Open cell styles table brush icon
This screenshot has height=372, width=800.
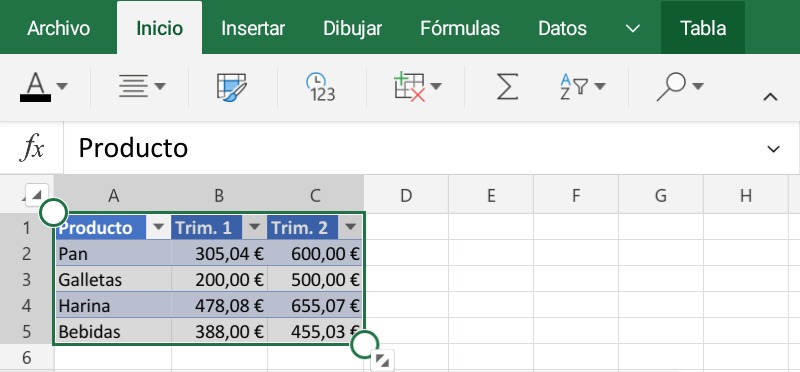click(x=232, y=87)
